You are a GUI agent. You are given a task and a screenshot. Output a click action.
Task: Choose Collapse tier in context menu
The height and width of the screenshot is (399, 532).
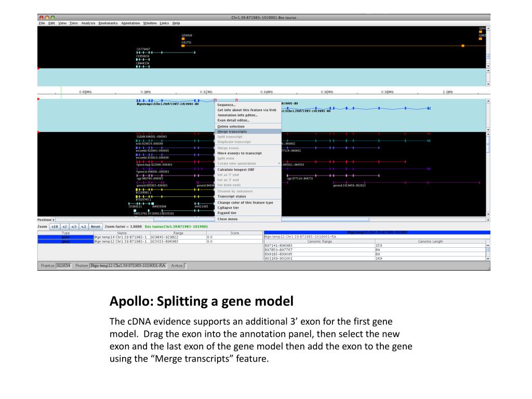click(248, 207)
